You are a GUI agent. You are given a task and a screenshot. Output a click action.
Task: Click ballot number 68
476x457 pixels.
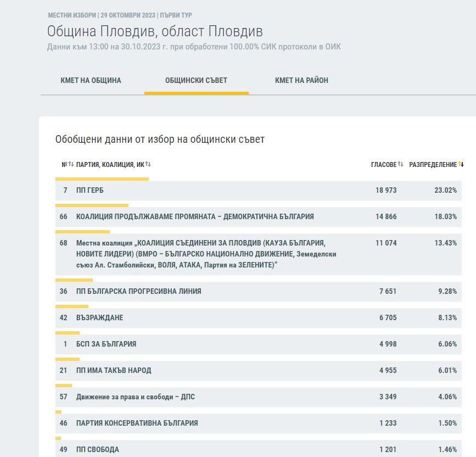(x=64, y=243)
